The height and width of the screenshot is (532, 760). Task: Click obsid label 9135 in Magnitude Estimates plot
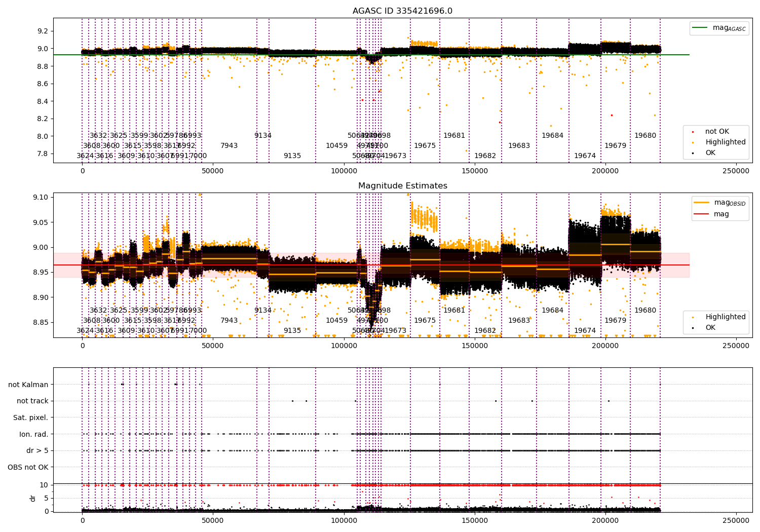[292, 331]
